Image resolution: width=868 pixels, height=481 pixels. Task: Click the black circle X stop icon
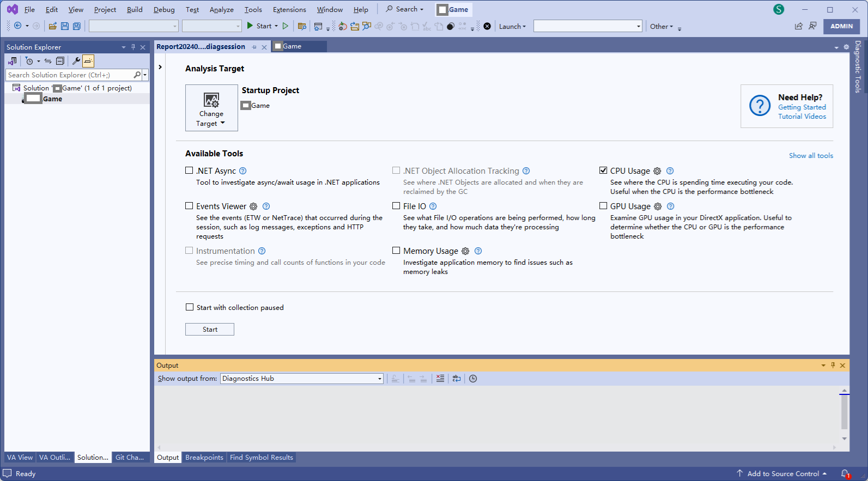pos(487,26)
